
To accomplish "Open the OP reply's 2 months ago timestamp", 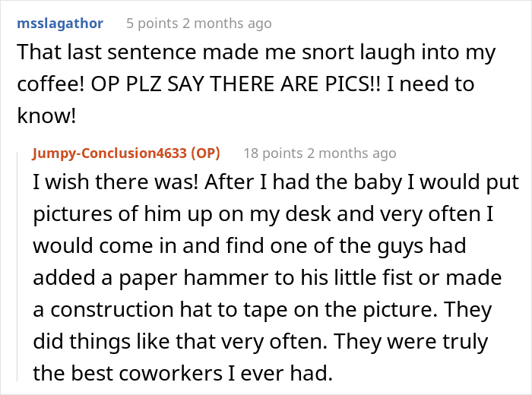I will pos(352,153).
